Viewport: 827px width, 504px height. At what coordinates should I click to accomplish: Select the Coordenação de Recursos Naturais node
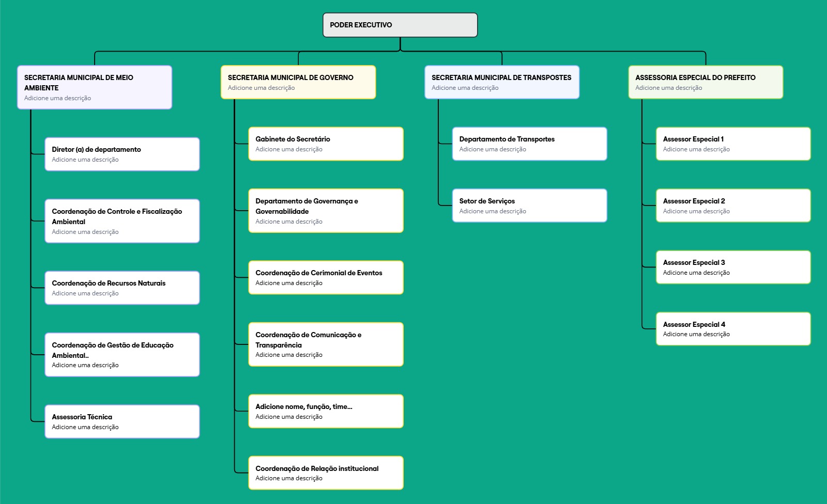pyautogui.click(x=122, y=287)
